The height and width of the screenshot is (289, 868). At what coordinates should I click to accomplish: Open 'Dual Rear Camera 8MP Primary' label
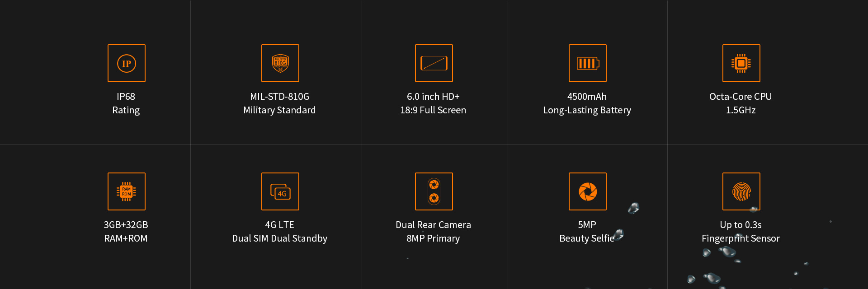tap(433, 232)
